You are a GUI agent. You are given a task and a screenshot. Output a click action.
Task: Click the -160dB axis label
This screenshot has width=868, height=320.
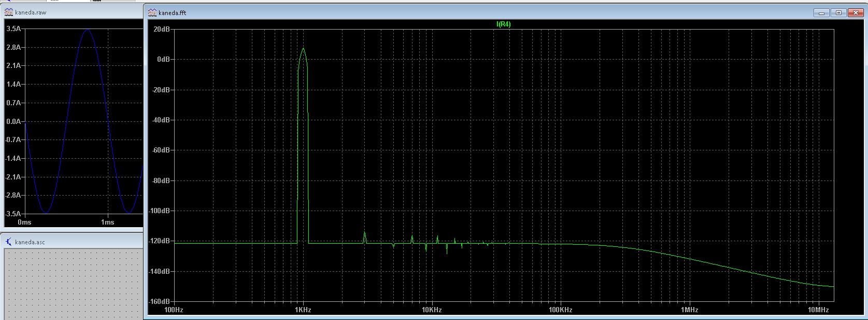pos(159,301)
